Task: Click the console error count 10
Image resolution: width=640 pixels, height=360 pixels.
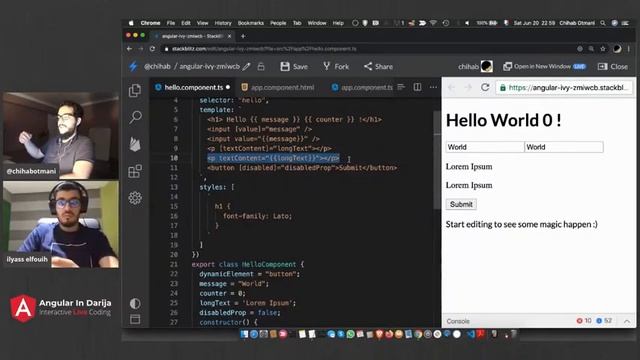Action: pos(584,321)
